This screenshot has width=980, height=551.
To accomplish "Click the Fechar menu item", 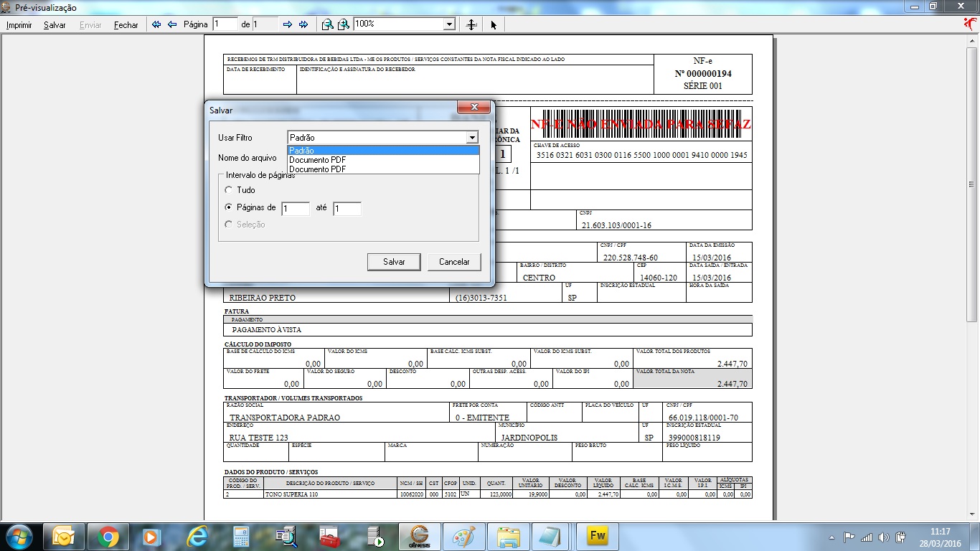I will point(126,25).
